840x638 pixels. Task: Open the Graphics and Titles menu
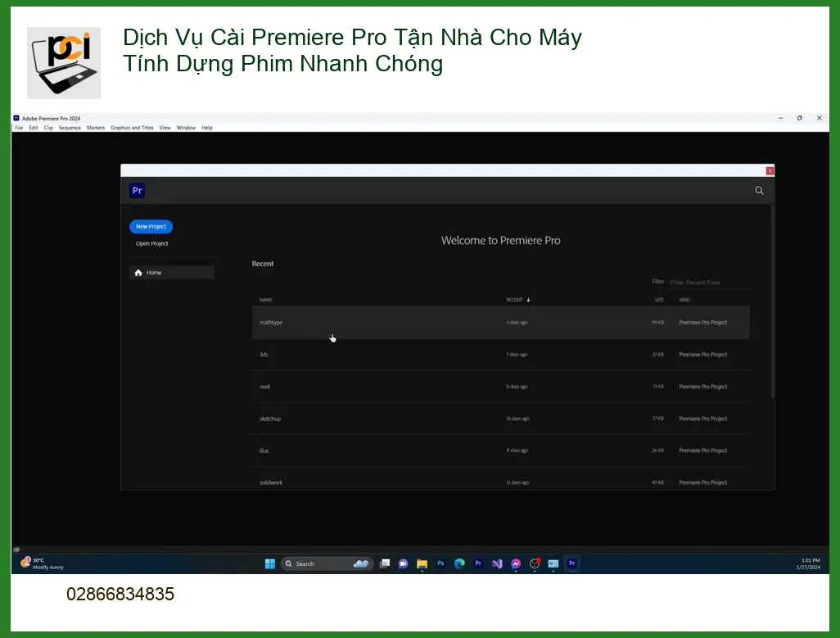click(x=132, y=128)
